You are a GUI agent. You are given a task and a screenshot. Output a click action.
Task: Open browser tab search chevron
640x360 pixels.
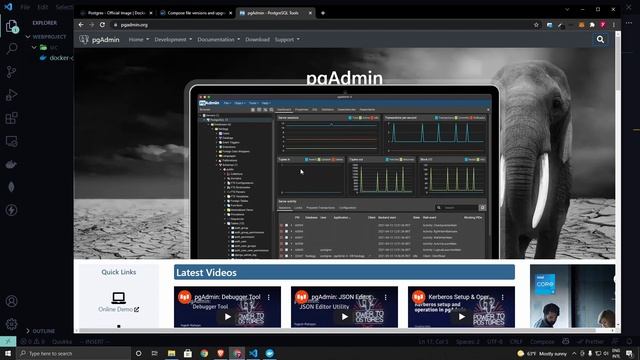click(x=567, y=9)
